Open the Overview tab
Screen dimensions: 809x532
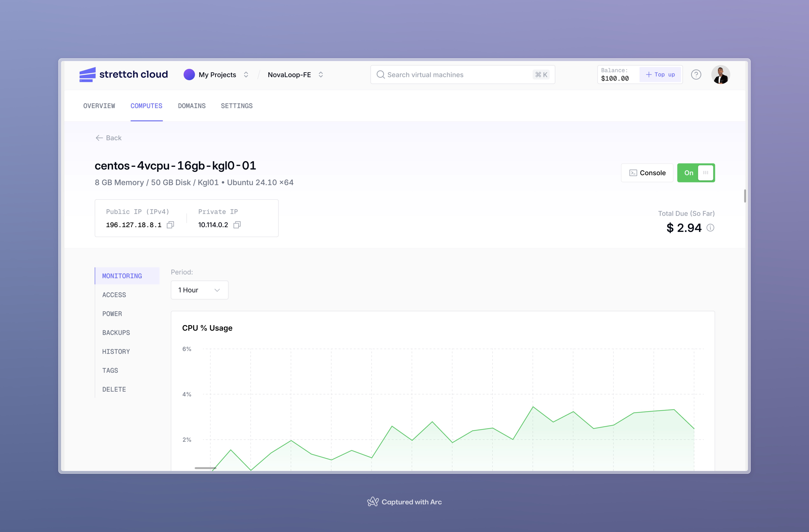[x=99, y=106]
